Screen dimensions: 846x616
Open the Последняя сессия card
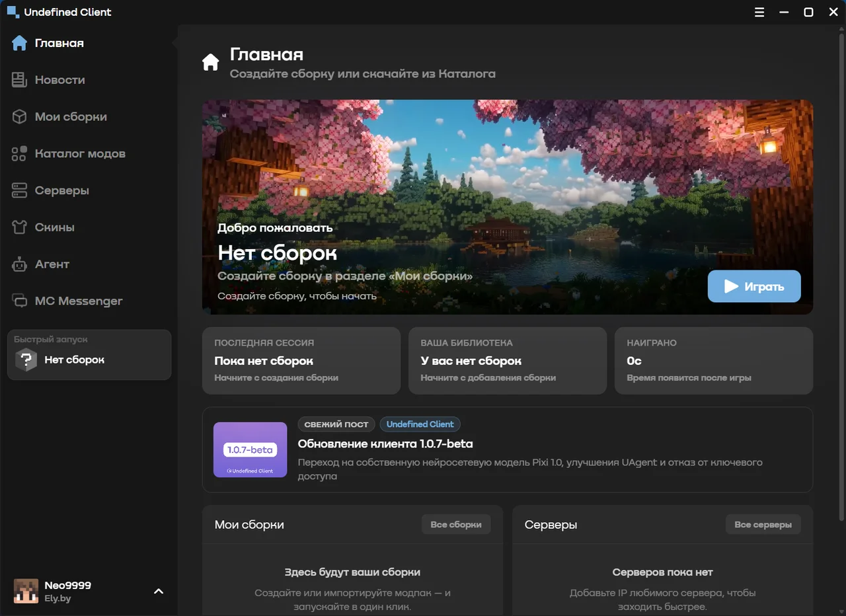point(301,361)
